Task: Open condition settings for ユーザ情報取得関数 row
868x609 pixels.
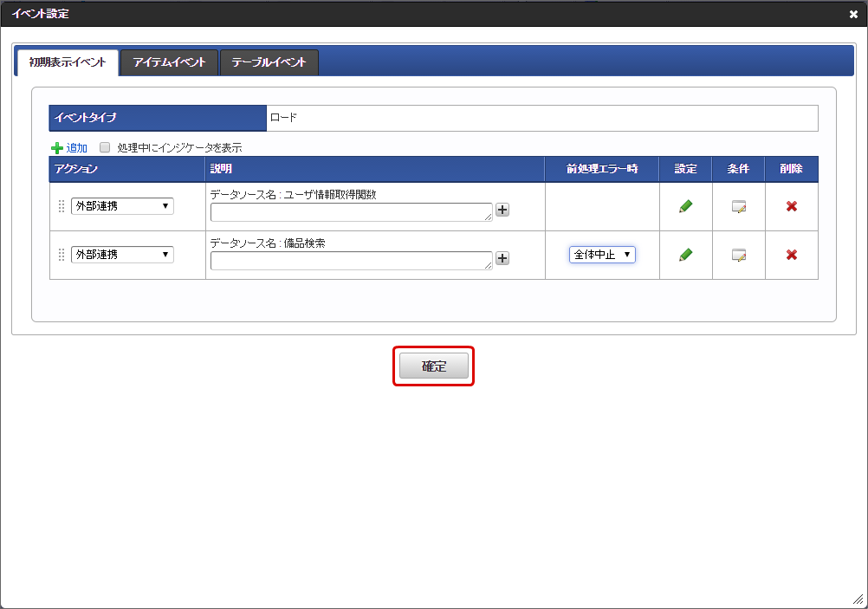Action: coord(738,206)
